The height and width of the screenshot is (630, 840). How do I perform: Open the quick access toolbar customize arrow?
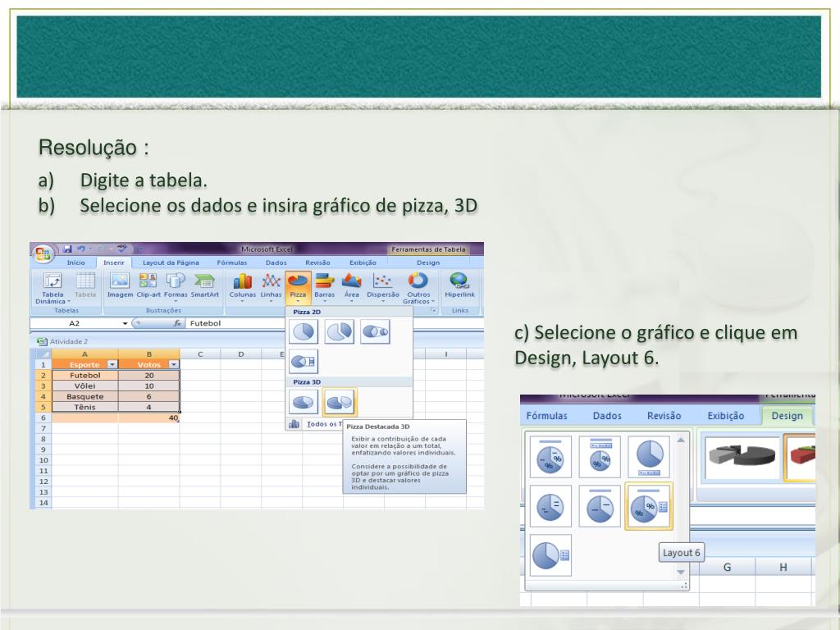click(x=141, y=249)
